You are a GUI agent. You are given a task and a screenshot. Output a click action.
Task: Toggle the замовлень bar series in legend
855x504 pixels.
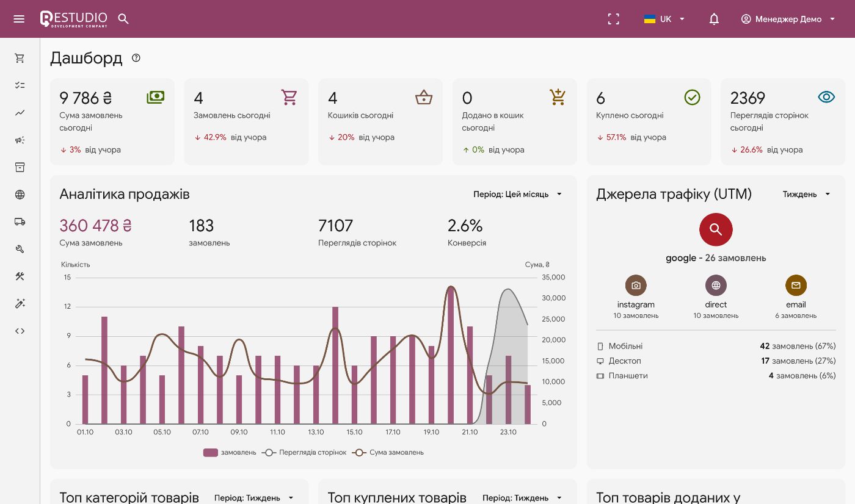230,453
